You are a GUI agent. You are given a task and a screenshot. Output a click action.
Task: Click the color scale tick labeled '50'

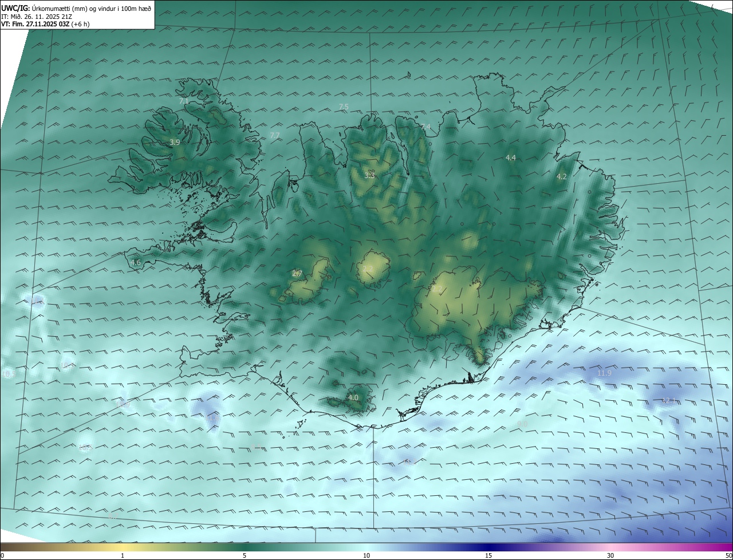[x=728, y=555]
